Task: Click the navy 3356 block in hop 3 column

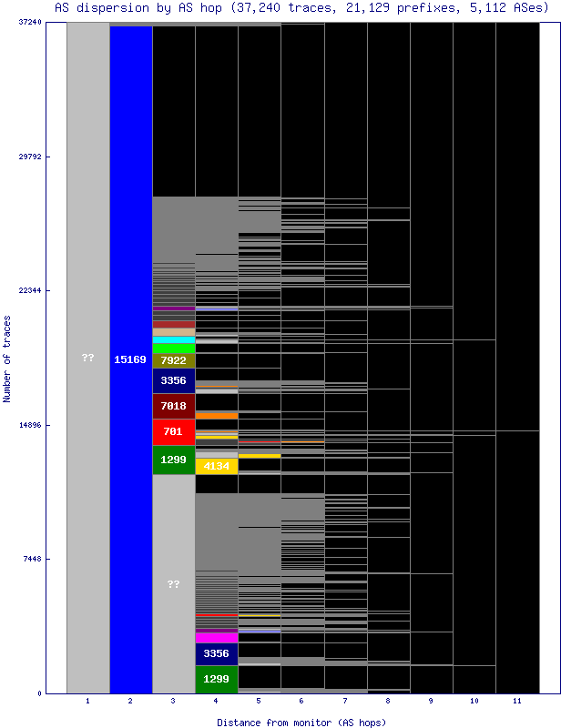Action: pos(173,380)
